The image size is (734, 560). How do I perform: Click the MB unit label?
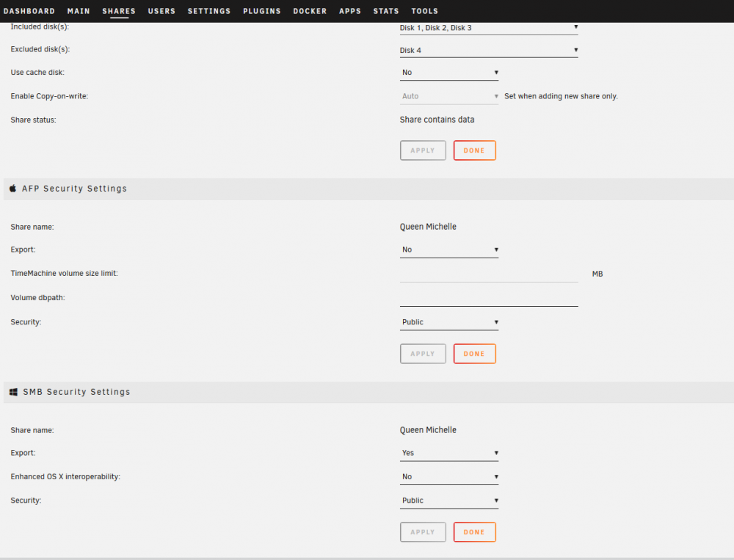pyautogui.click(x=597, y=274)
